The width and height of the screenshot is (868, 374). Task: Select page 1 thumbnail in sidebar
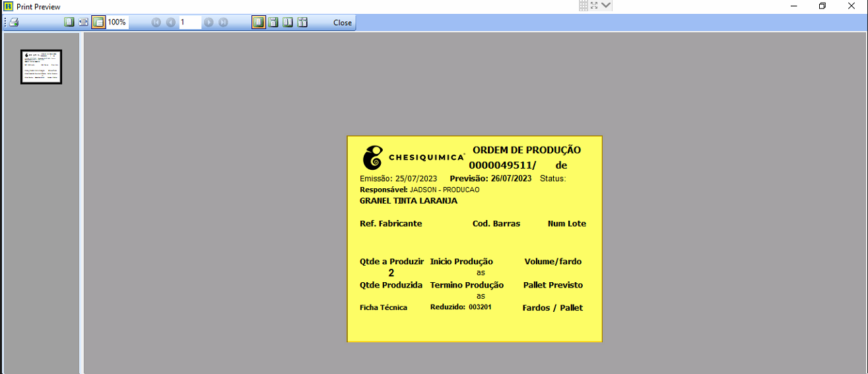pos(41,67)
